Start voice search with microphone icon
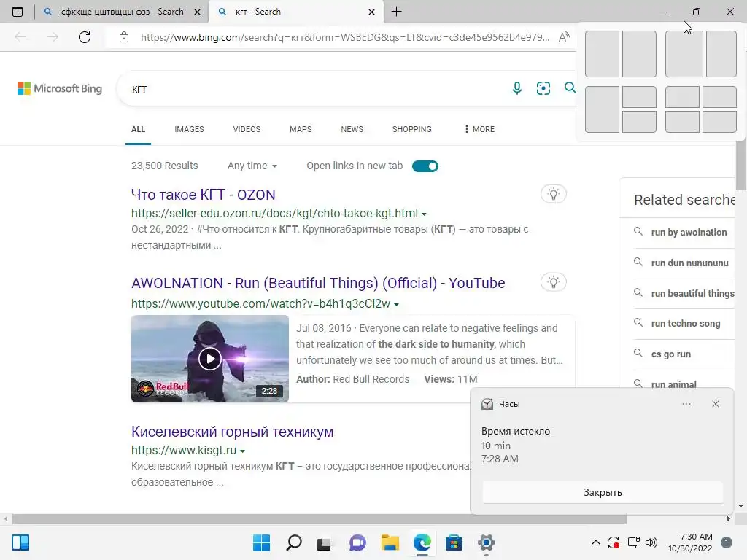Image resolution: width=747 pixels, height=560 pixels. (517, 88)
